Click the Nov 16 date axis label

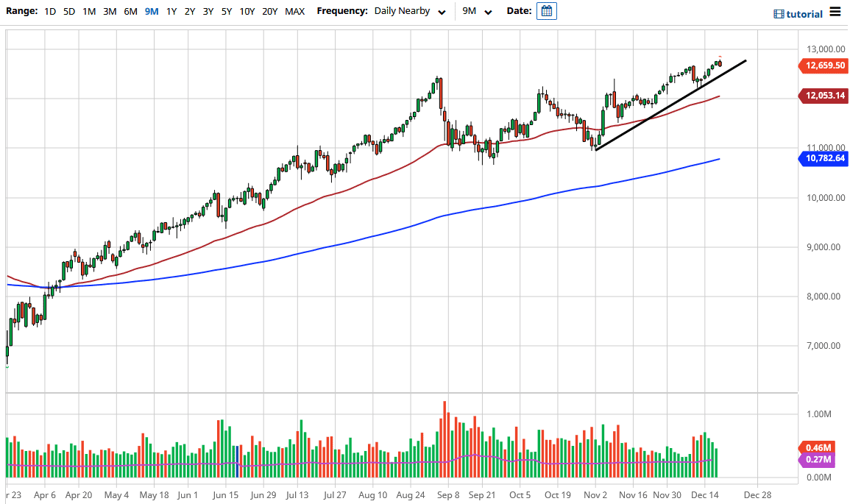(x=633, y=494)
